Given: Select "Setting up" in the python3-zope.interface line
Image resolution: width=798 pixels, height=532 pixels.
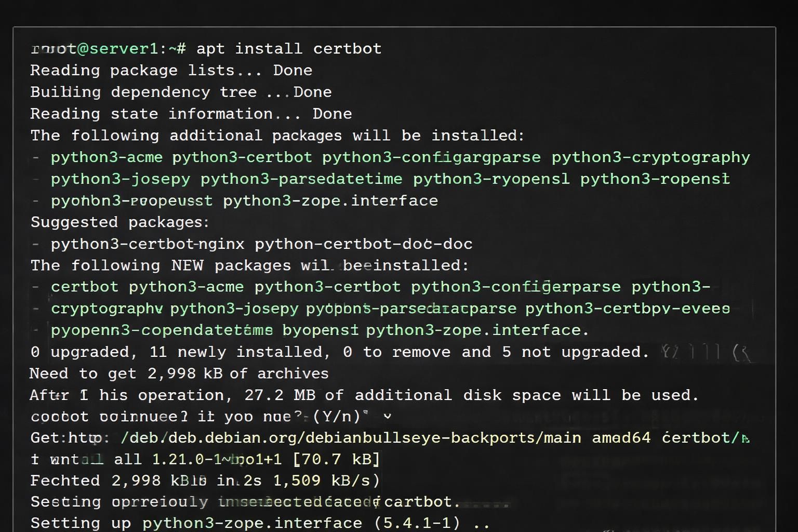Looking at the screenshot, I should tap(81, 523).
